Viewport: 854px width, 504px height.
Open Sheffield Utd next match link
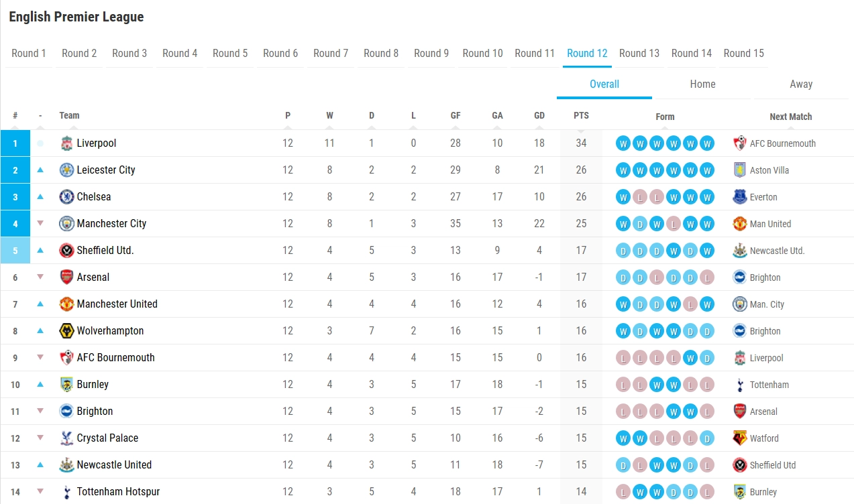(773, 465)
